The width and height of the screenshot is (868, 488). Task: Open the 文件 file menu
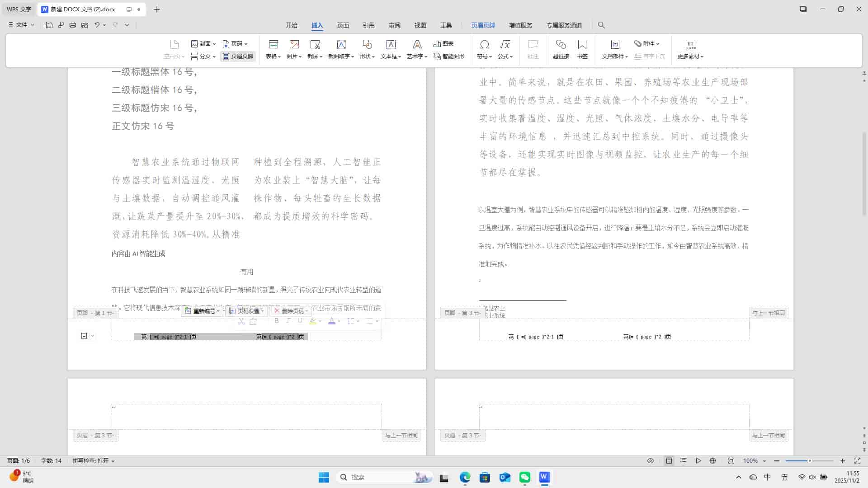21,25
